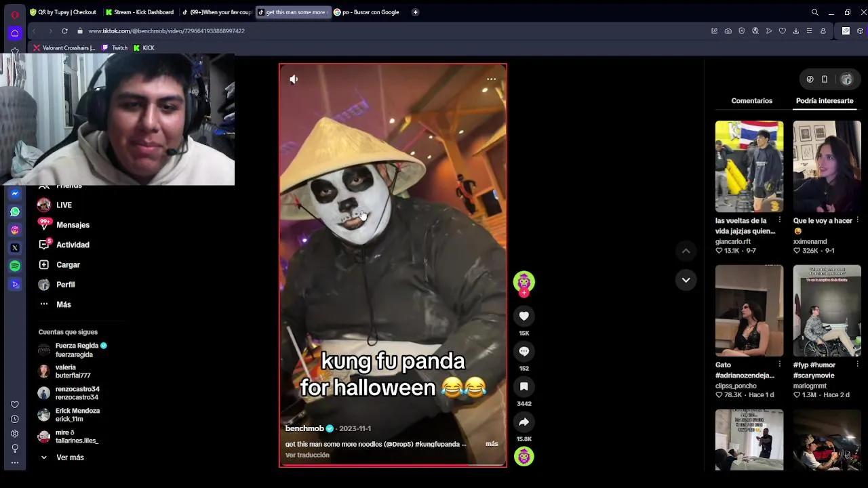Open TikTok LIVE section
The width and height of the screenshot is (868, 488).
pyautogui.click(x=55, y=205)
